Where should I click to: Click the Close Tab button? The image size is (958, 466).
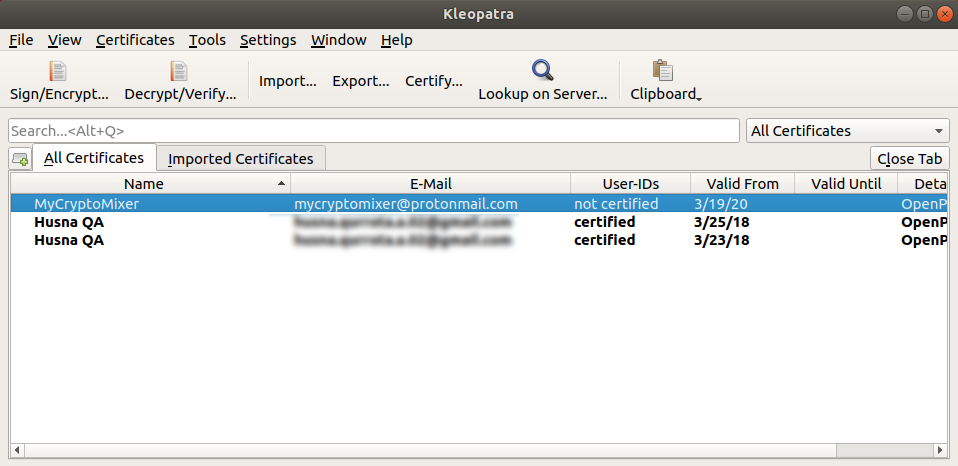coord(910,159)
